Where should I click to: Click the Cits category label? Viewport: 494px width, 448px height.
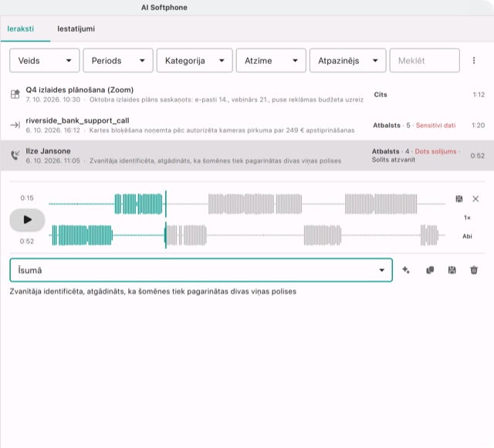coord(381,95)
